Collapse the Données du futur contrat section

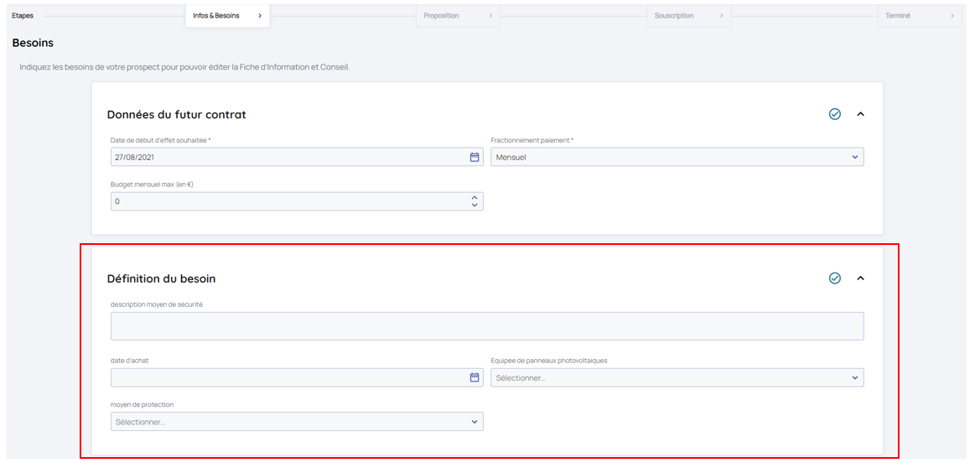[x=860, y=114]
